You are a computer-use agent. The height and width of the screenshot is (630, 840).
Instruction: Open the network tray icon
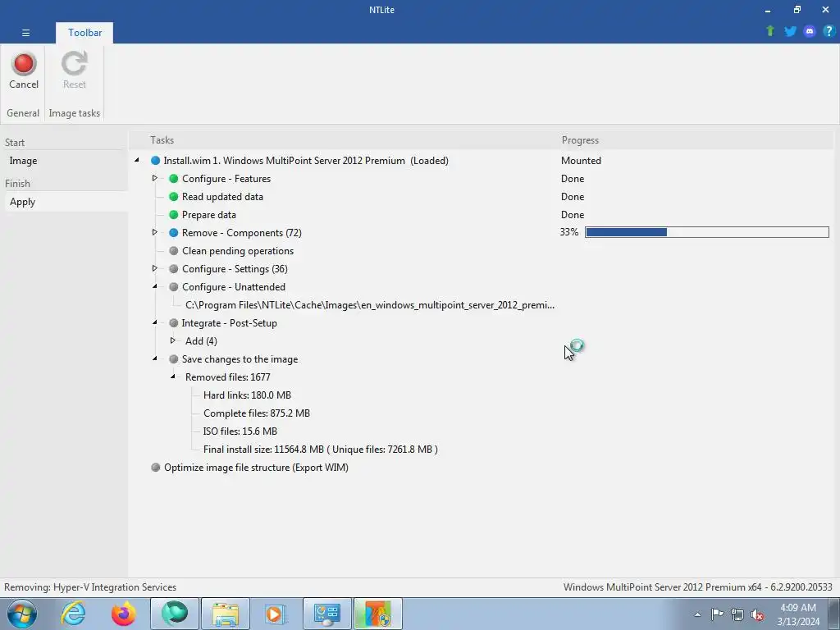(737, 614)
